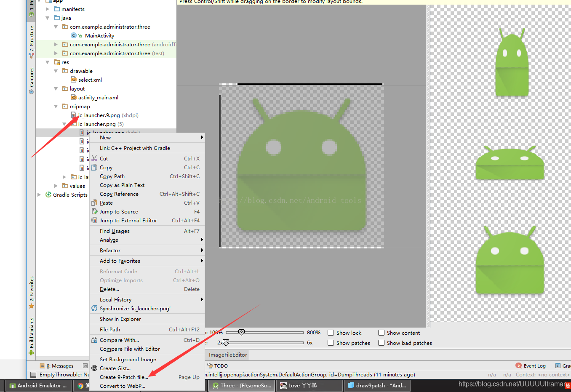The height and width of the screenshot is (392, 571).
Task: Switch to Chrome browser in taskbar
Action: point(81,385)
